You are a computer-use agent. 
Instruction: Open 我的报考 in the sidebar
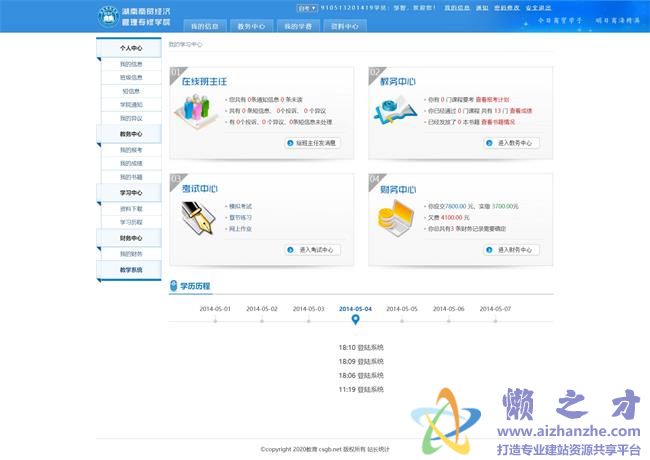[x=131, y=150]
